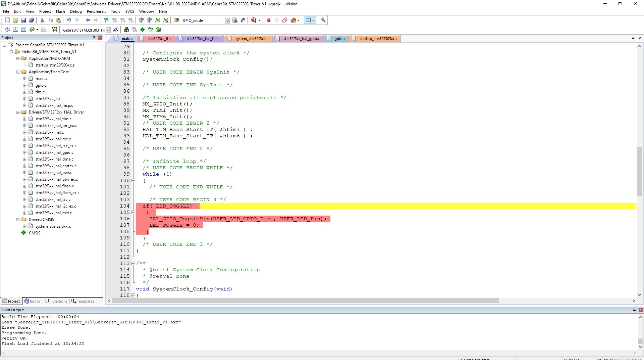Insert a bookmark using the flag icon
The image size is (644, 360).
(107, 20)
